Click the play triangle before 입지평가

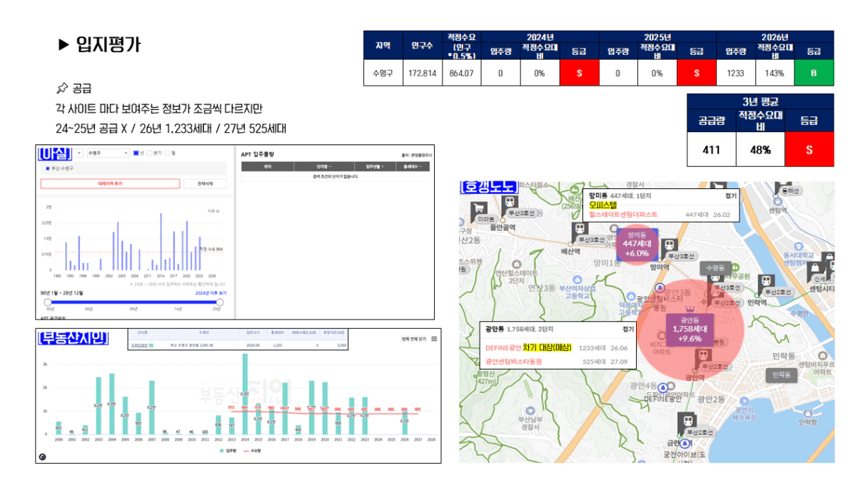(x=63, y=45)
